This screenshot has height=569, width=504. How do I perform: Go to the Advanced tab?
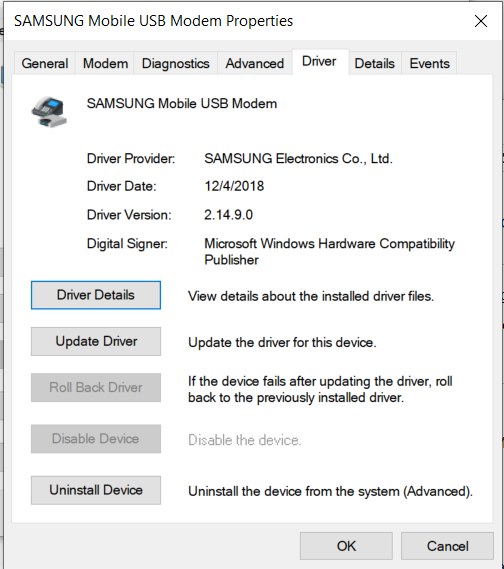[x=255, y=64]
